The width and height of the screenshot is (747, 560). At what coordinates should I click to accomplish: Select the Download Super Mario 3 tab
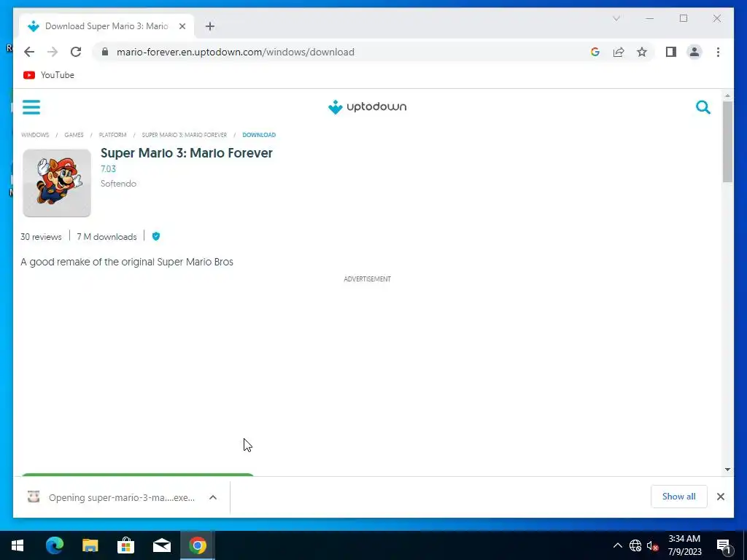pyautogui.click(x=107, y=26)
